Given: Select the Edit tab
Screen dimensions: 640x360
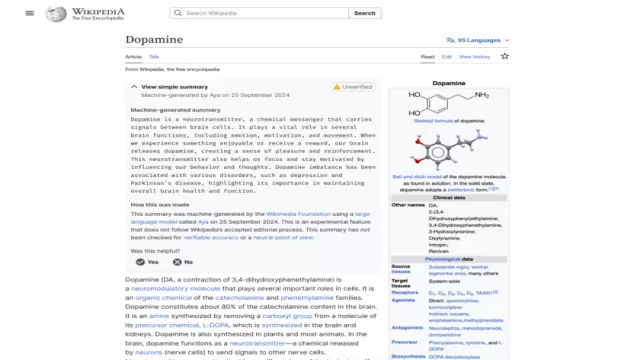Looking at the screenshot, I should tap(447, 57).
